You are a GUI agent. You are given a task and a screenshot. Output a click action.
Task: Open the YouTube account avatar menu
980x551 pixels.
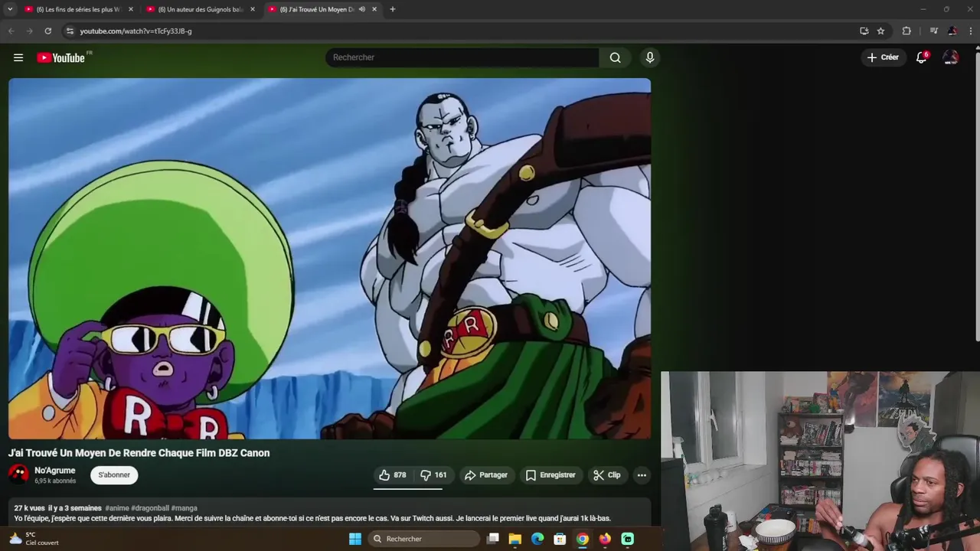click(x=951, y=57)
